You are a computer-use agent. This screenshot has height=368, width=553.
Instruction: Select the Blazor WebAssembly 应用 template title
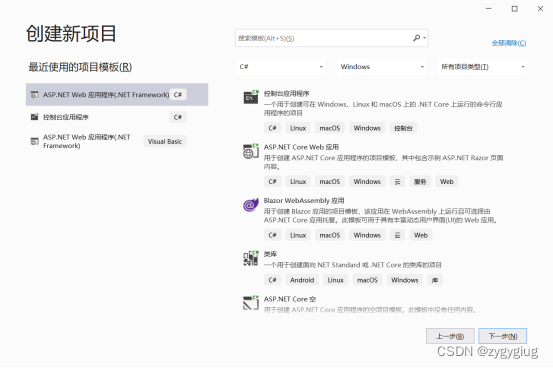click(x=304, y=200)
